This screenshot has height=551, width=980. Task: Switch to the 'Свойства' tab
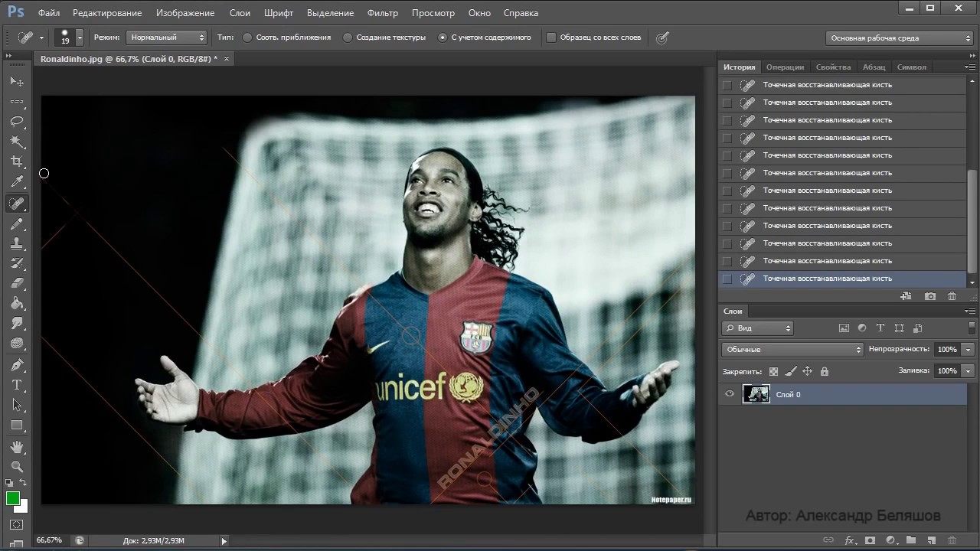click(833, 67)
